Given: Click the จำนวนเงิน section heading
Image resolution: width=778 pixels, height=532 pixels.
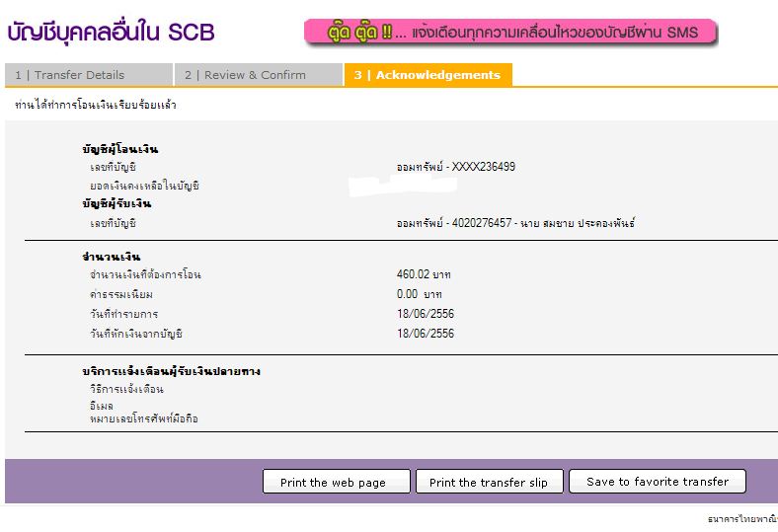Looking at the screenshot, I should pyautogui.click(x=112, y=257).
